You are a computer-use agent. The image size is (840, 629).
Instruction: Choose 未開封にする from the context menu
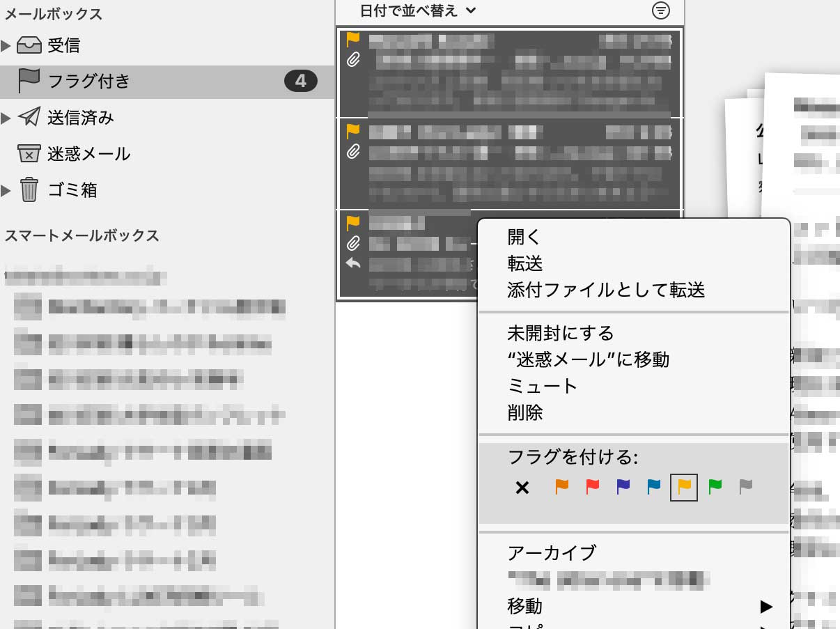click(x=561, y=333)
